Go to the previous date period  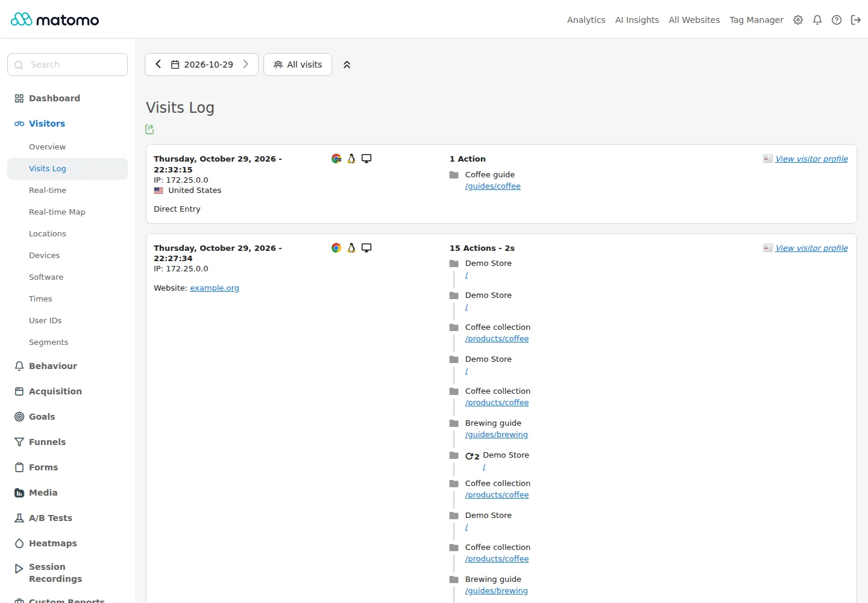(158, 64)
